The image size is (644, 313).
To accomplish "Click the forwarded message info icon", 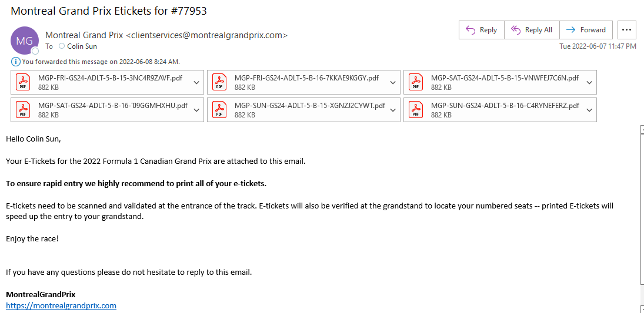I will pyautogui.click(x=16, y=62).
